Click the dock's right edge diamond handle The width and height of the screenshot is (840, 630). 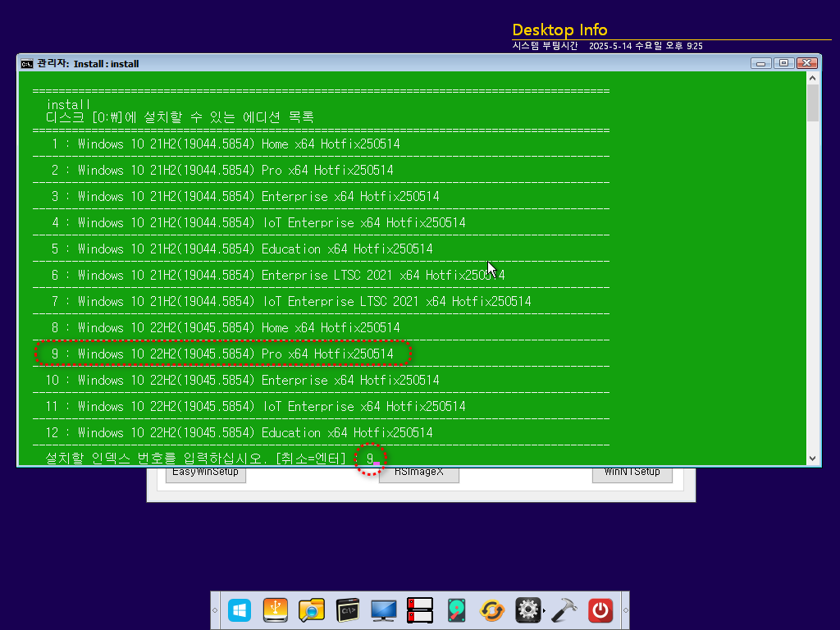[625, 610]
